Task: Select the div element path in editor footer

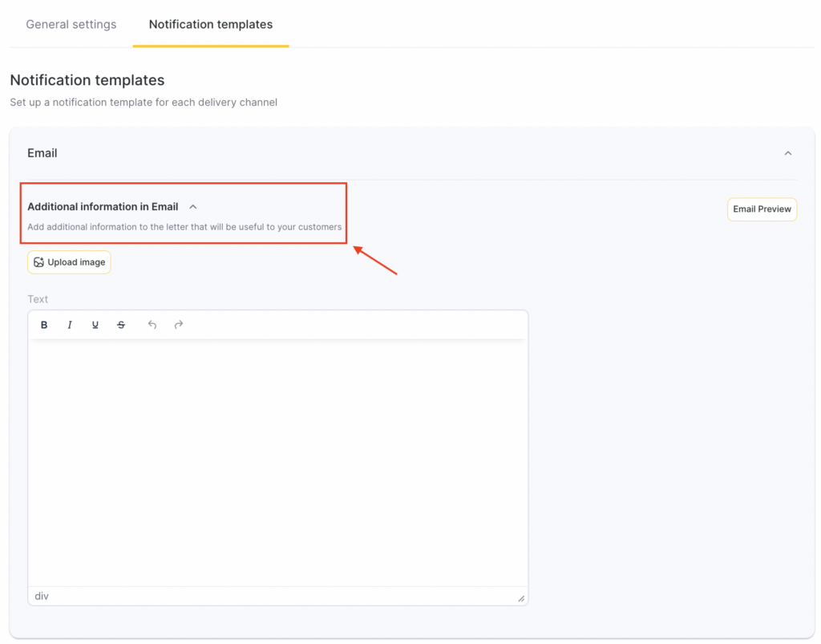Action: (x=42, y=597)
